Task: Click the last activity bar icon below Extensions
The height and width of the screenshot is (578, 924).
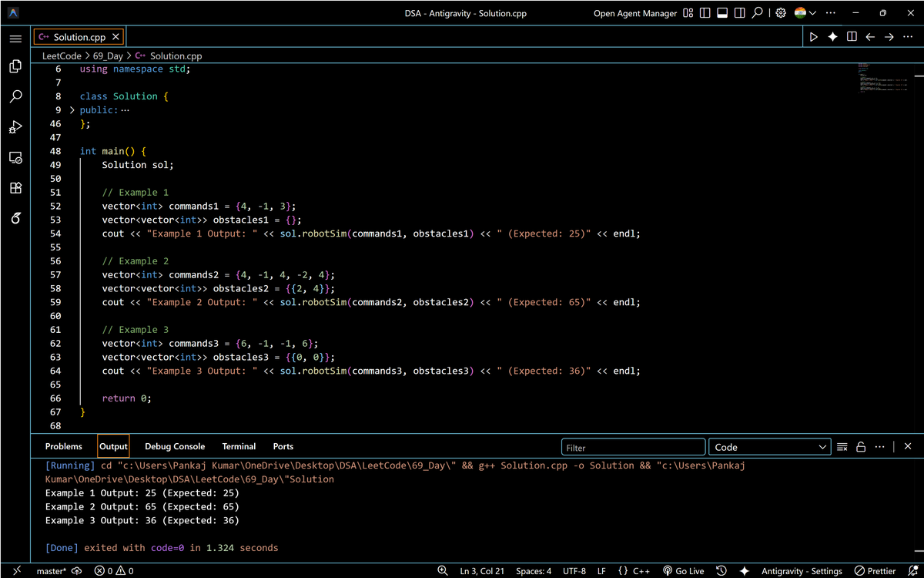Action: coord(15,218)
